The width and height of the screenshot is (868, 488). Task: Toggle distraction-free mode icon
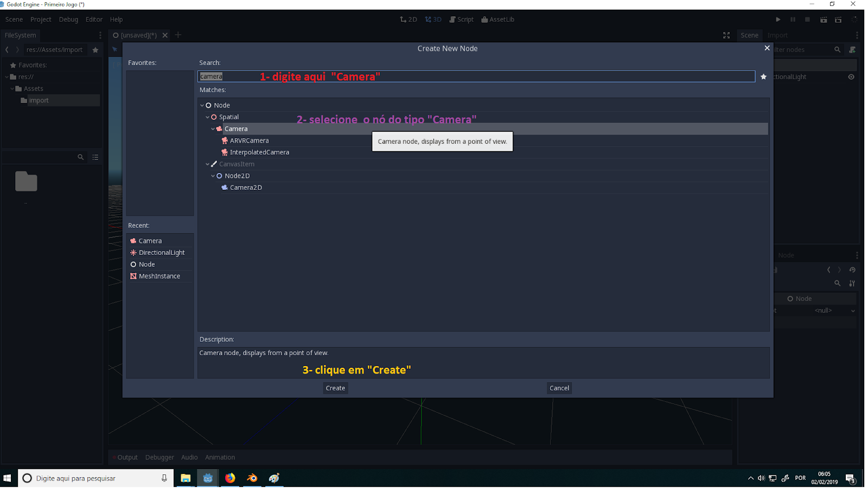(726, 35)
